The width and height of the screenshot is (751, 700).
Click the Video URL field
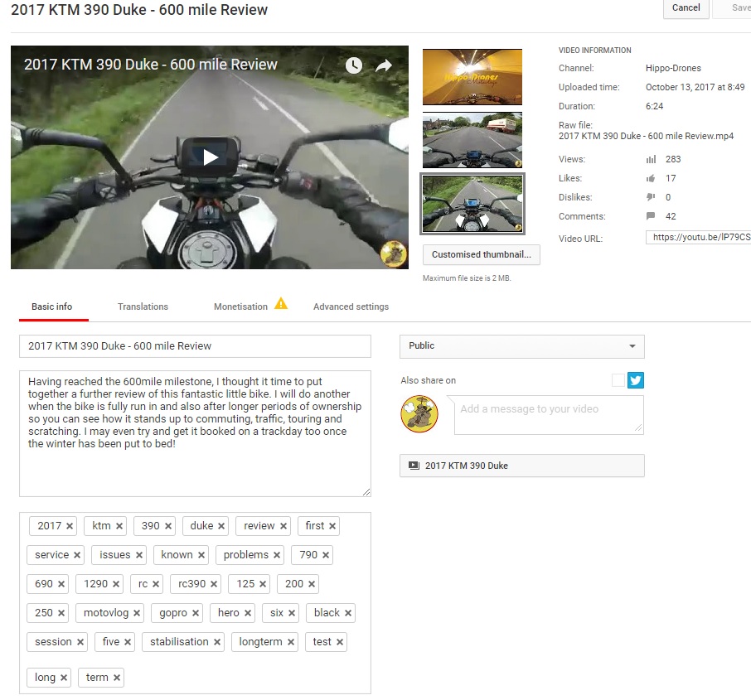click(698, 237)
